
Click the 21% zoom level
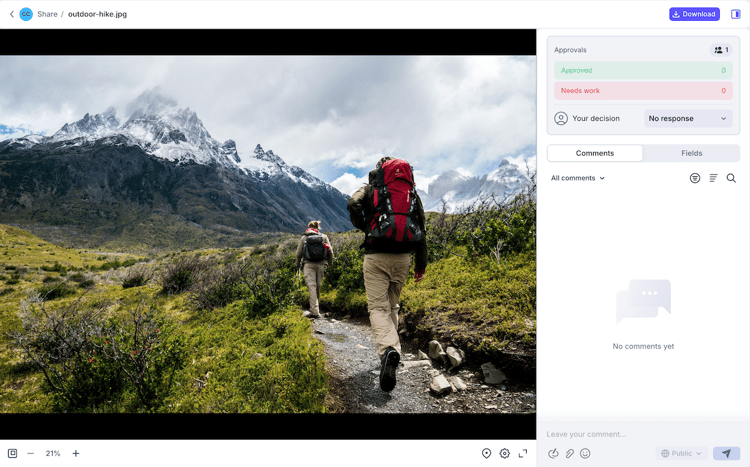point(53,453)
